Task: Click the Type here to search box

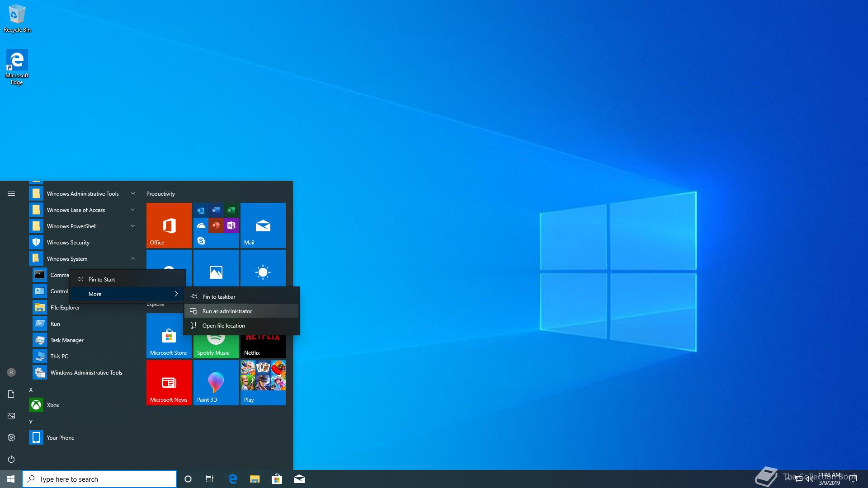Action: [x=99, y=479]
